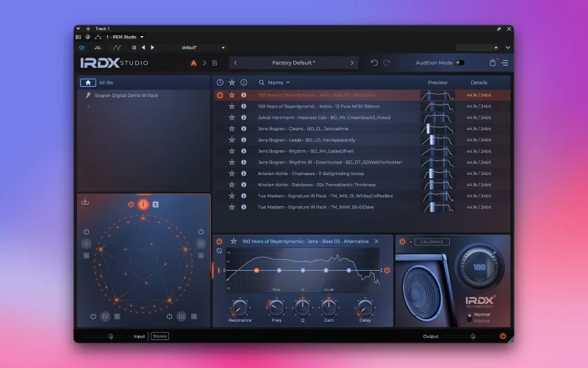The height and width of the screenshot is (368, 588).
Task: Click the host routing icon in title bar
Action: point(98,37)
